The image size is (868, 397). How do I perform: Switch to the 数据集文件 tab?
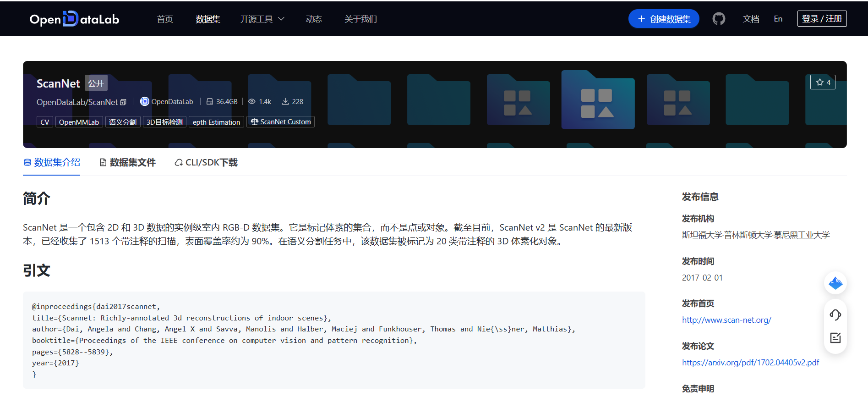[128, 162]
